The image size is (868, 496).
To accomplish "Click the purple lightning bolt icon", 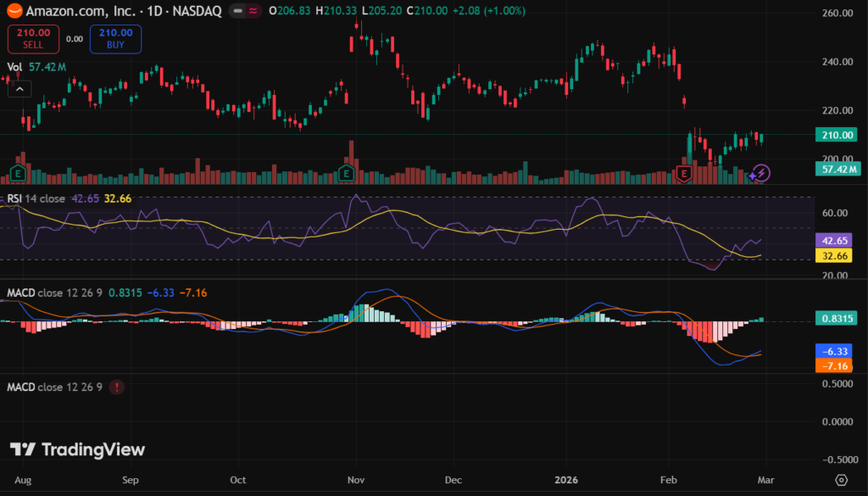I will (x=761, y=174).
